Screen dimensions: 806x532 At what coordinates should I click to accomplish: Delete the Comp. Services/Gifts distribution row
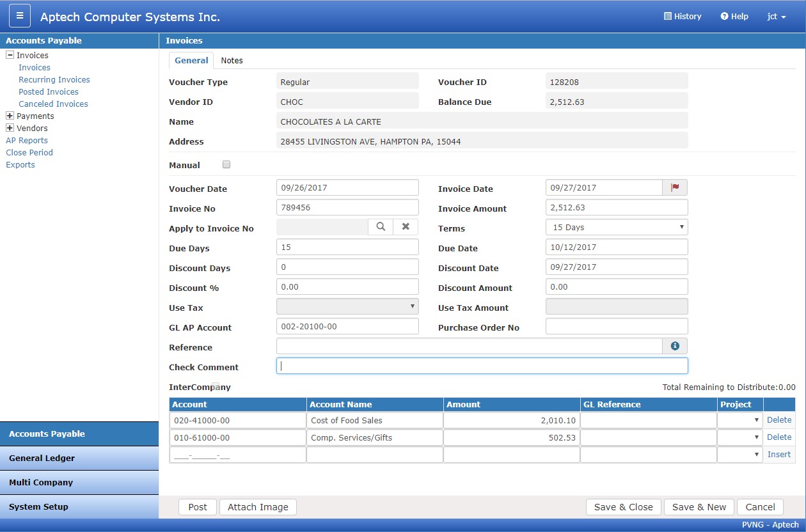coord(779,437)
